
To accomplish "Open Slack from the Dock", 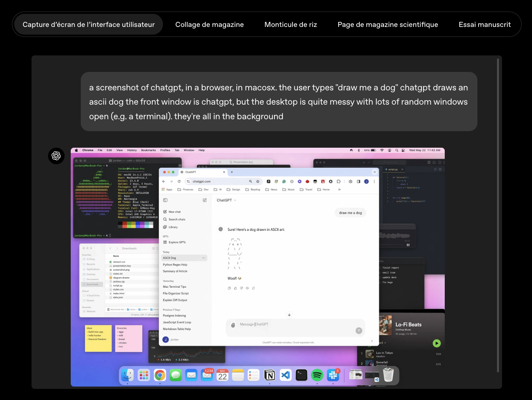I will [333, 375].
